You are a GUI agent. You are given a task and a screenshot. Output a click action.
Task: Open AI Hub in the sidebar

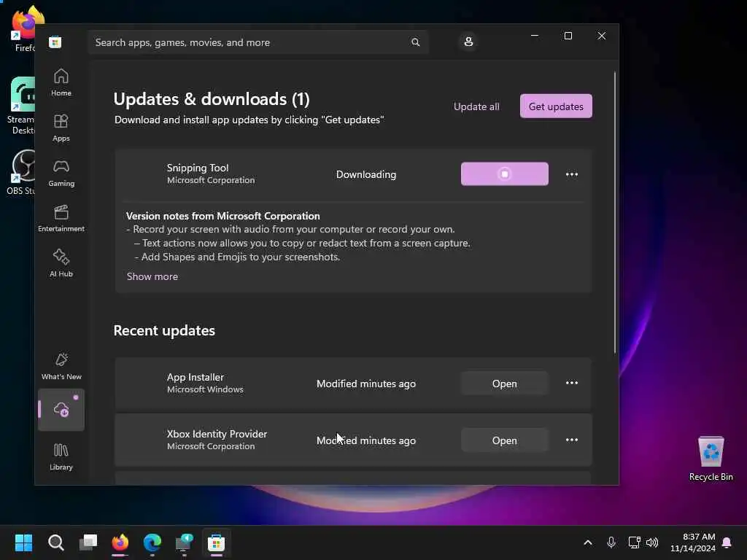click(61, 264)
